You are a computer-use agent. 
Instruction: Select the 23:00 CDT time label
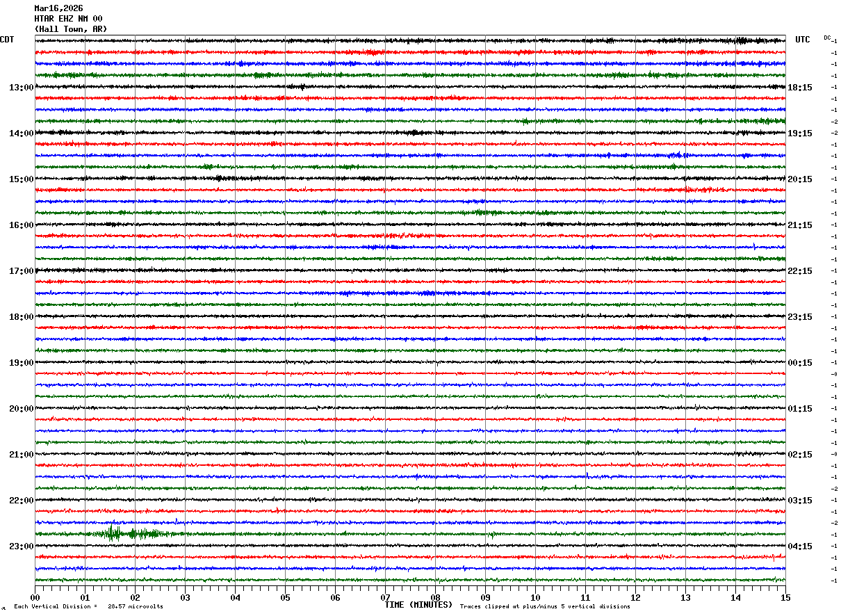tap(22, 546)
